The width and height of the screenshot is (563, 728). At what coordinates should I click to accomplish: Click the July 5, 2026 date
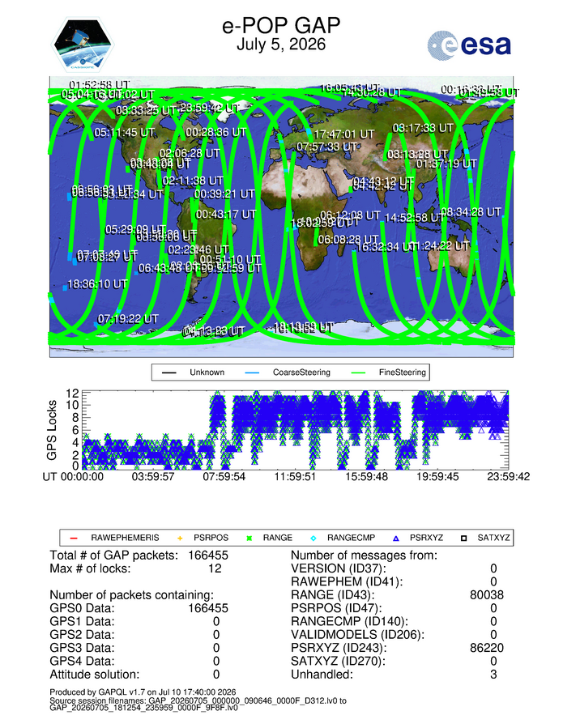(x=281, y=45)
